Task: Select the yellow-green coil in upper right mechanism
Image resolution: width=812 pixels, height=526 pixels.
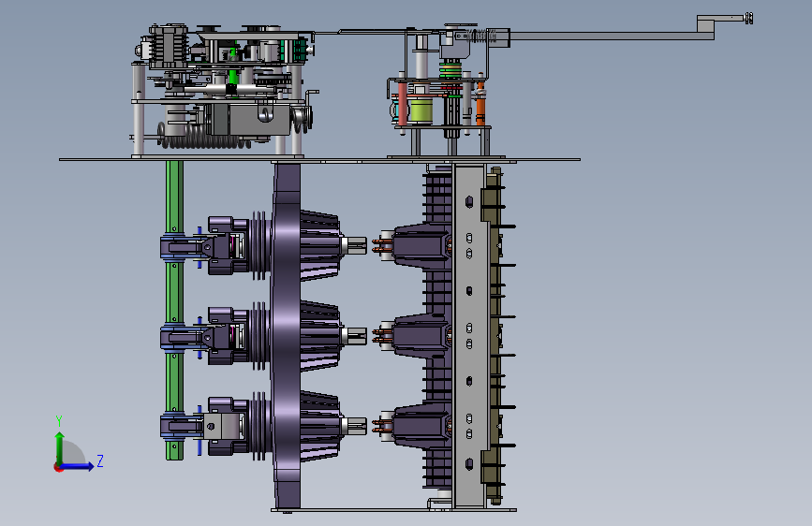Action: click(x=421, y=110)
